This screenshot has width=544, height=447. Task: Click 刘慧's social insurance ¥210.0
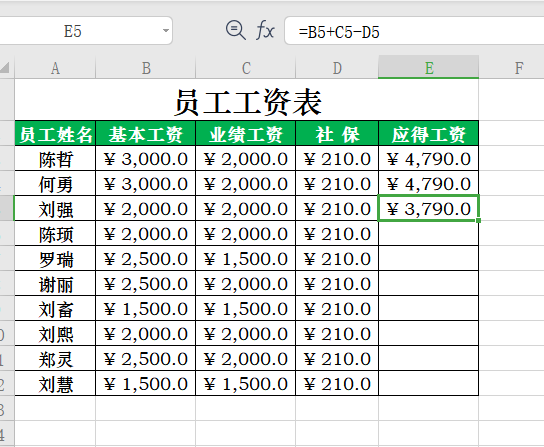point(337,383)
